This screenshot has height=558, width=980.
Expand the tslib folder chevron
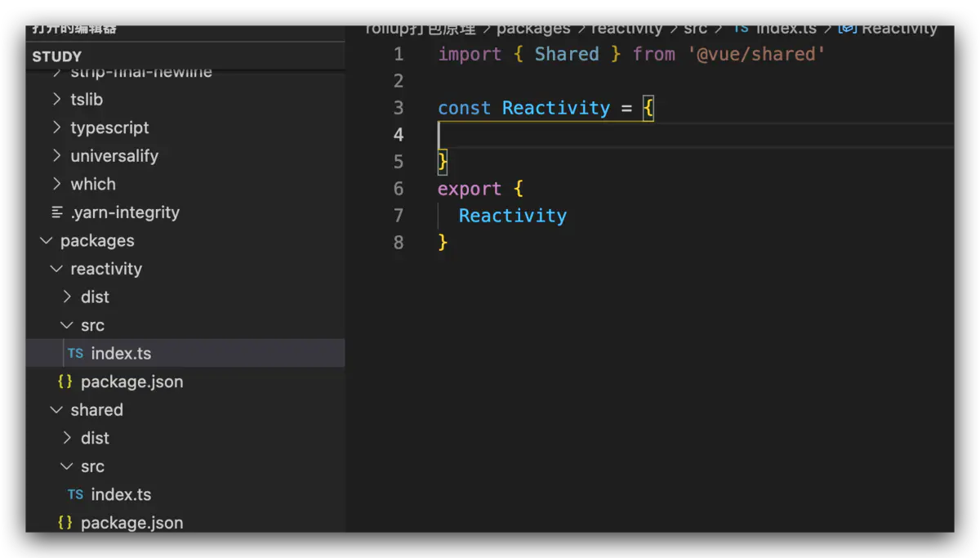click(56, 100)
